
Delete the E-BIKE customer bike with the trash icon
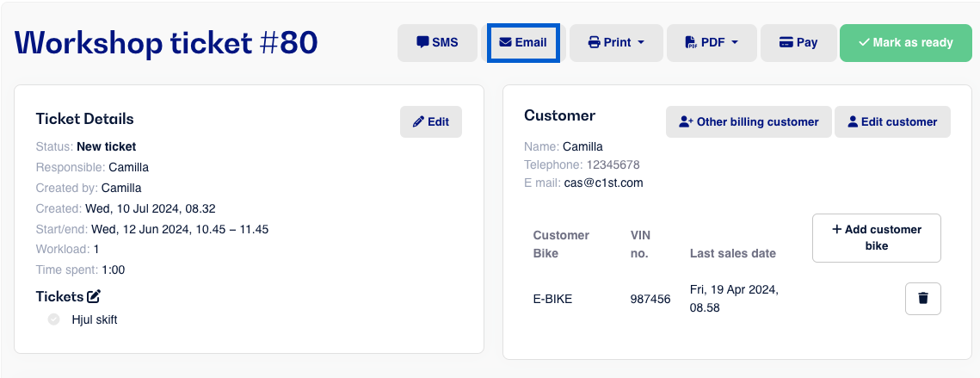coord(922,299)
